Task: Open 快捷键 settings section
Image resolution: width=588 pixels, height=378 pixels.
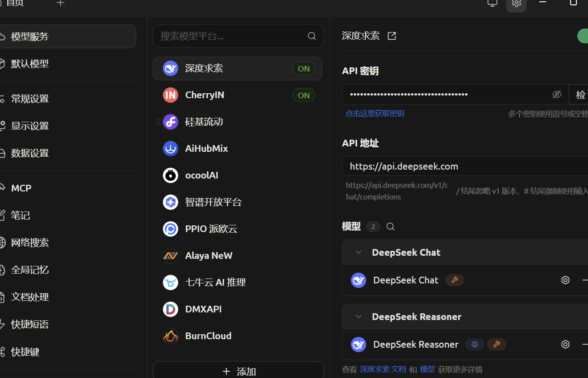Action: click(68, 352)
